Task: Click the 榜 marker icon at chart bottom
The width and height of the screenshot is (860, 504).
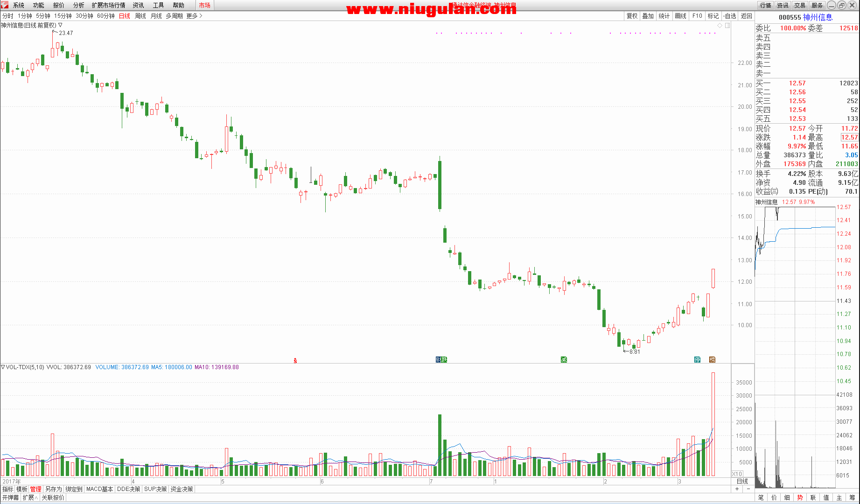Action: (x=712, y=359)
